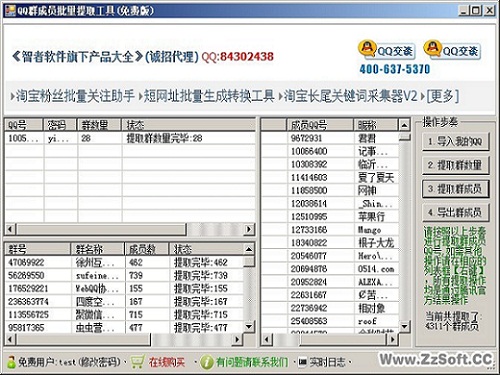The image size is (500, 375).
Task: Select member row 12510995
Action: point(330,217)
